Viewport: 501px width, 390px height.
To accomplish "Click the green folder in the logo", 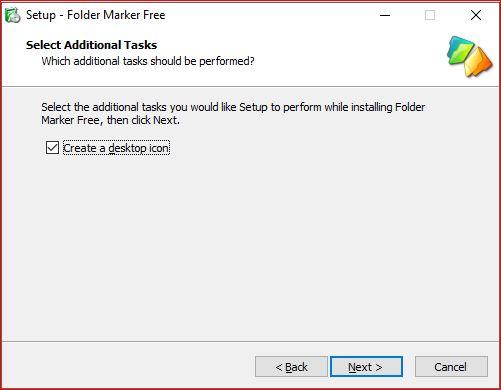I will pyautogui.click(x=461, y=51).
